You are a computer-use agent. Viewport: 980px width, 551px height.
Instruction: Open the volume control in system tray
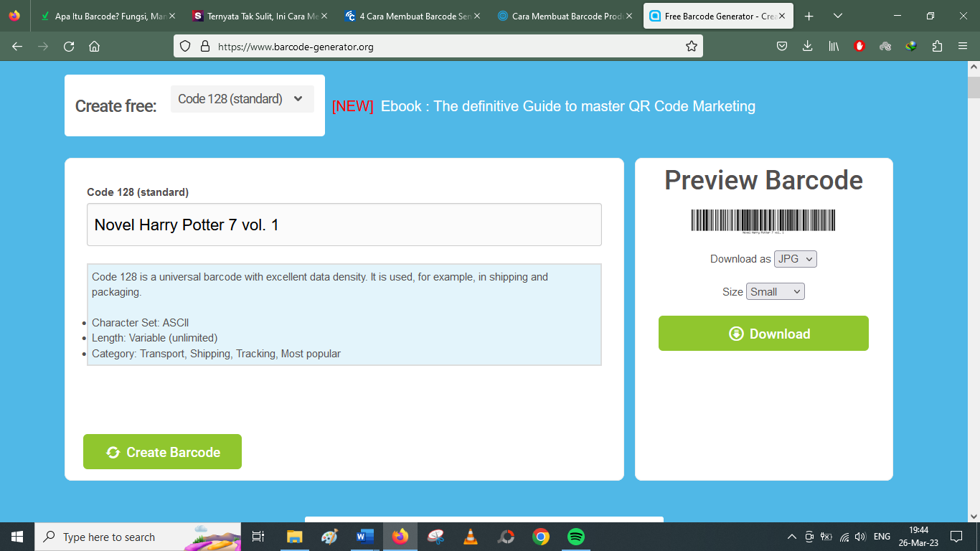pyautogui.click(x=861, y=537)
